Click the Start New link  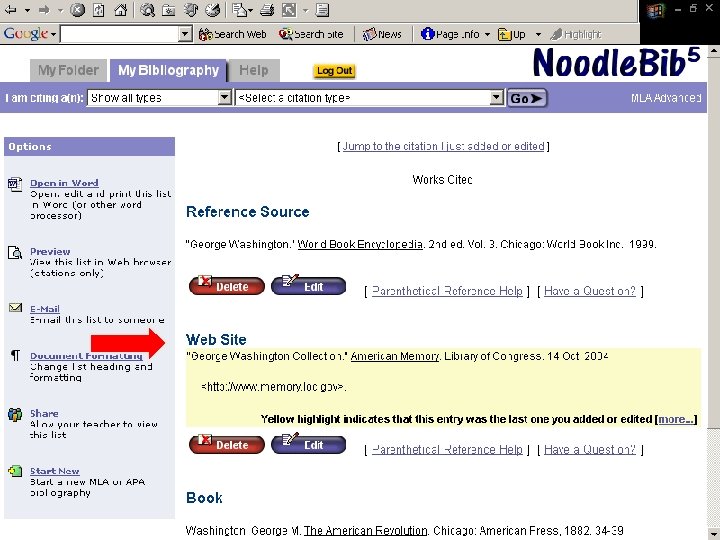55,471
